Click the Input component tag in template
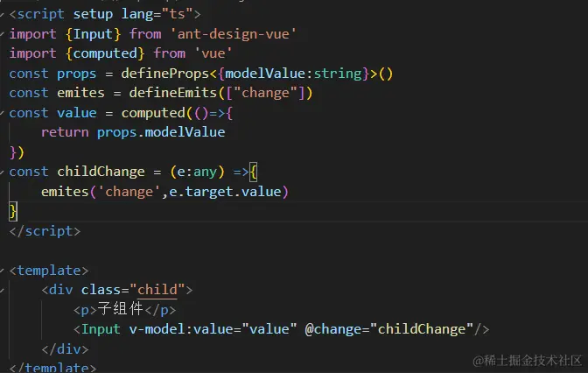This screenshot has width=588, height=373. pyautogui.click(x=101, y=329)
